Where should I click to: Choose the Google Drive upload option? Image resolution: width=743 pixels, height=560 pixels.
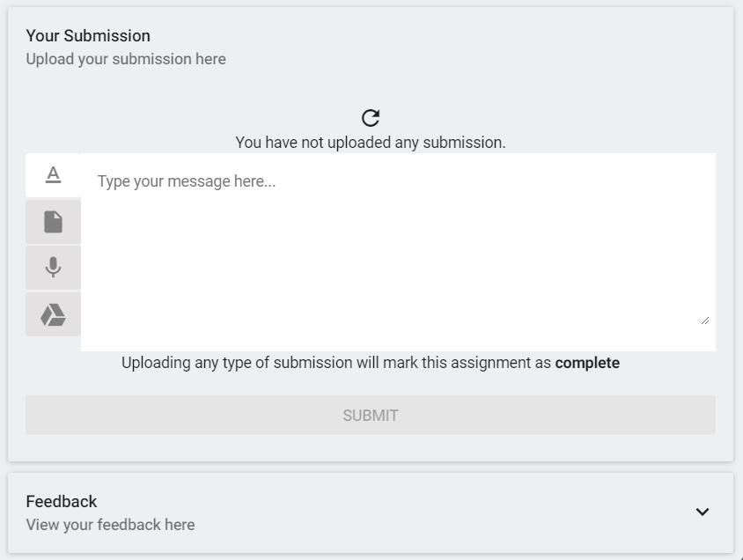(53, 314)
